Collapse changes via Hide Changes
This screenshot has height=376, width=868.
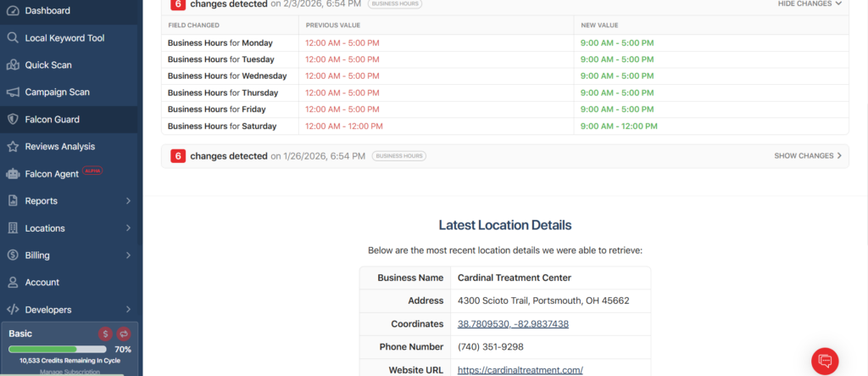810,3
